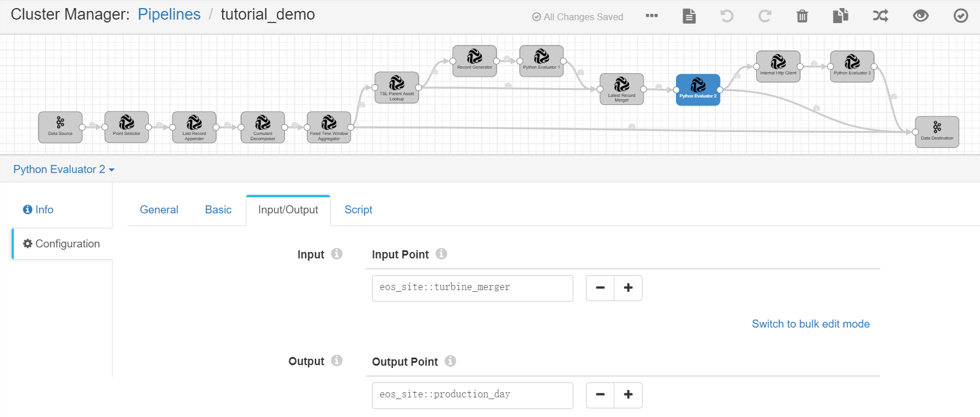This screenshot has height=417, width=980.
Task: Click the single document icon in toolbar
Action: (x=689, y=16)
